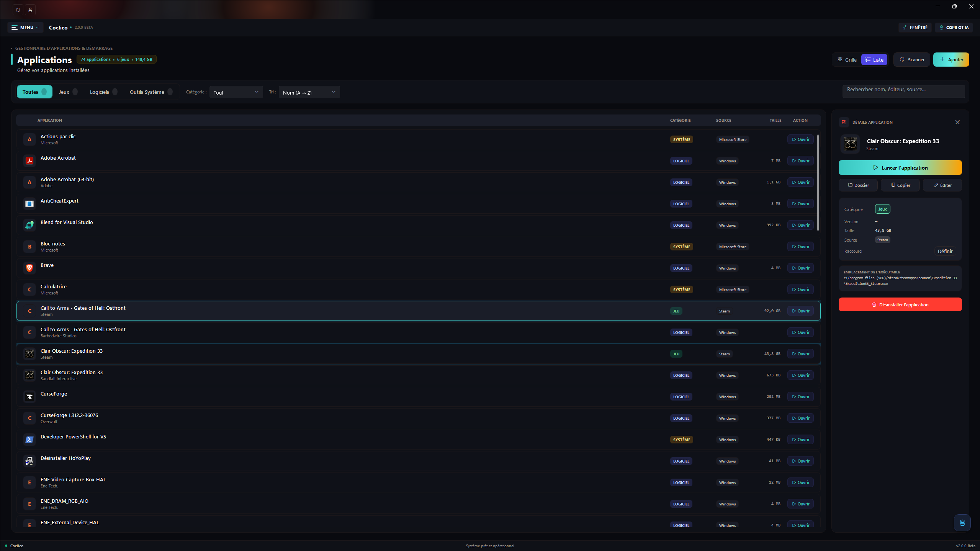Click Ouvrir for Brave
The height and width of the screenshot is (551, 980).
coord(801,268)
